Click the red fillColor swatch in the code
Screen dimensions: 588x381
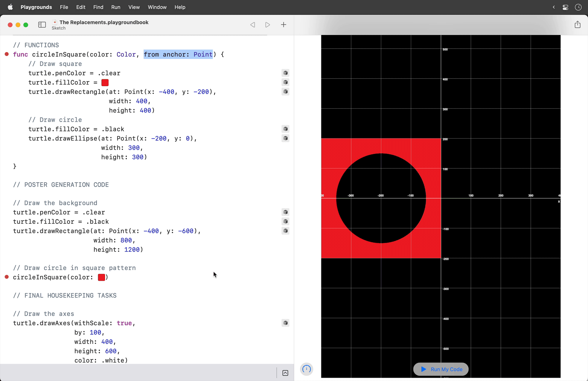105,82
